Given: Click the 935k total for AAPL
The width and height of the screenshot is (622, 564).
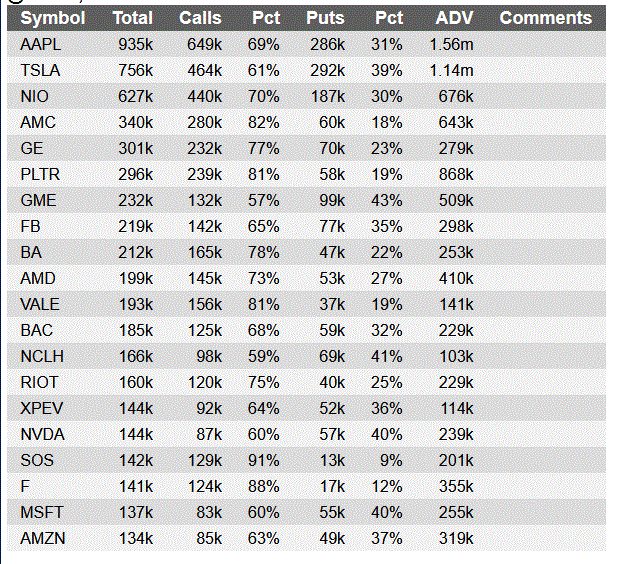Looking at the screenshot, I should click(x=135, y=44).
